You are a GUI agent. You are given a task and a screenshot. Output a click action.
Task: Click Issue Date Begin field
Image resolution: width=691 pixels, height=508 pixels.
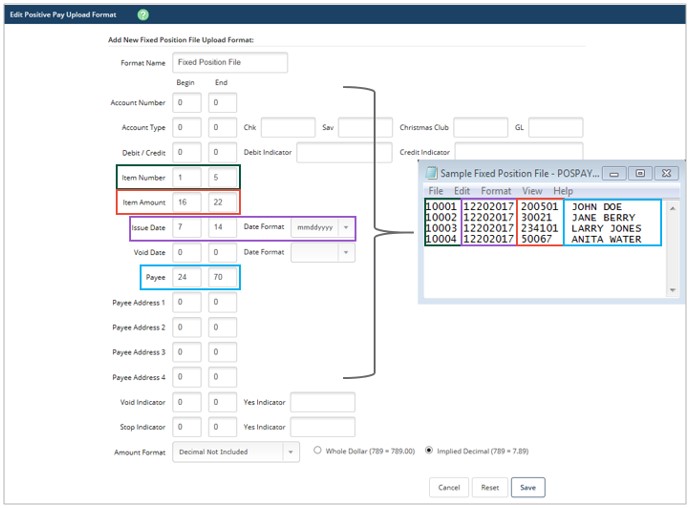[x=187, y=227]
